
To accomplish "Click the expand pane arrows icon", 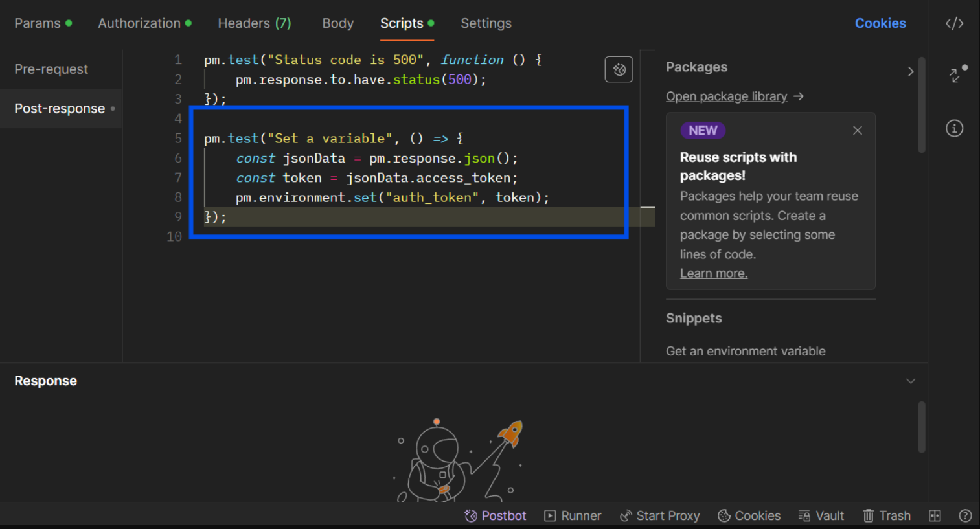I will 955,75.
